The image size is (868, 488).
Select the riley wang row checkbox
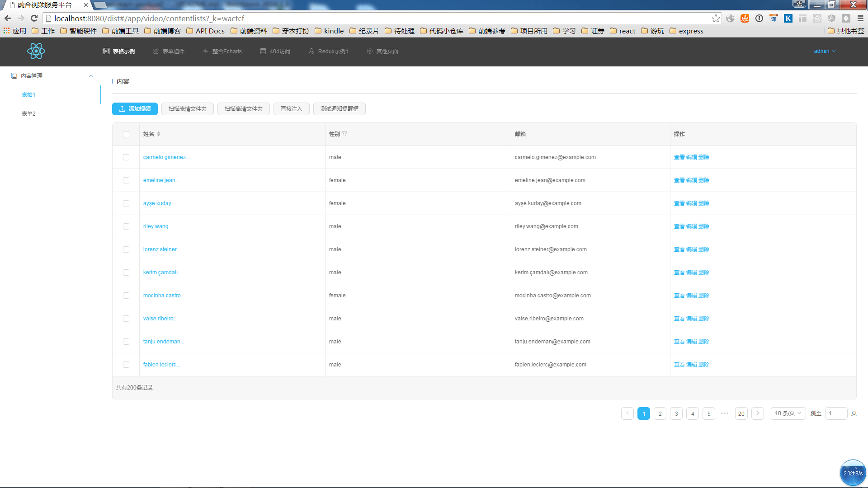pyautogui.click(x=126, y=226)
